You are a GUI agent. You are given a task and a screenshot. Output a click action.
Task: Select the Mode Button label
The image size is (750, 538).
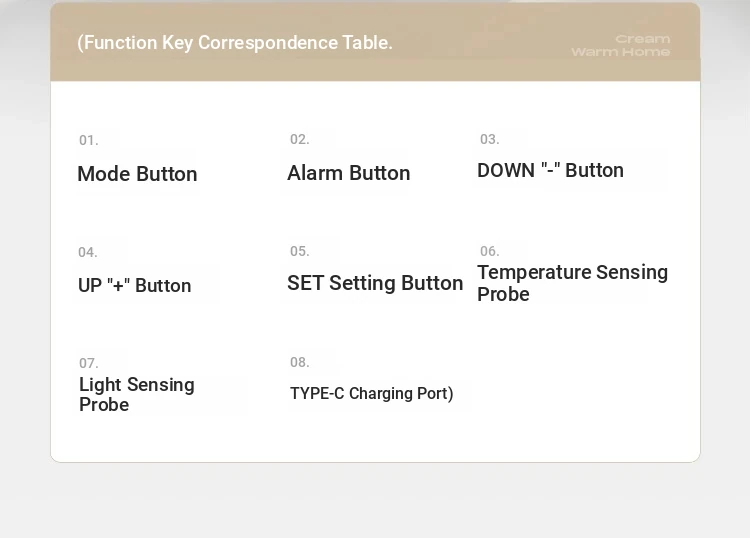click(x=137, y=174)
